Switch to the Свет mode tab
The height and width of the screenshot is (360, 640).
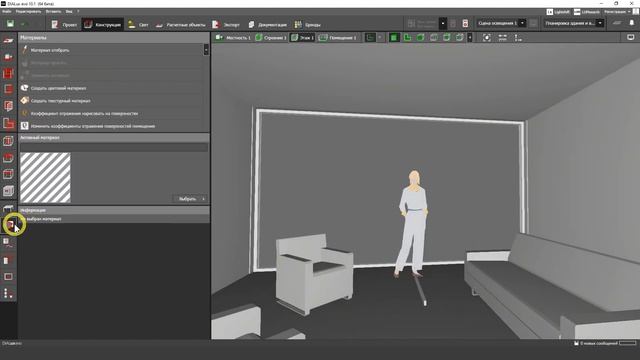[x=138, y=24]
